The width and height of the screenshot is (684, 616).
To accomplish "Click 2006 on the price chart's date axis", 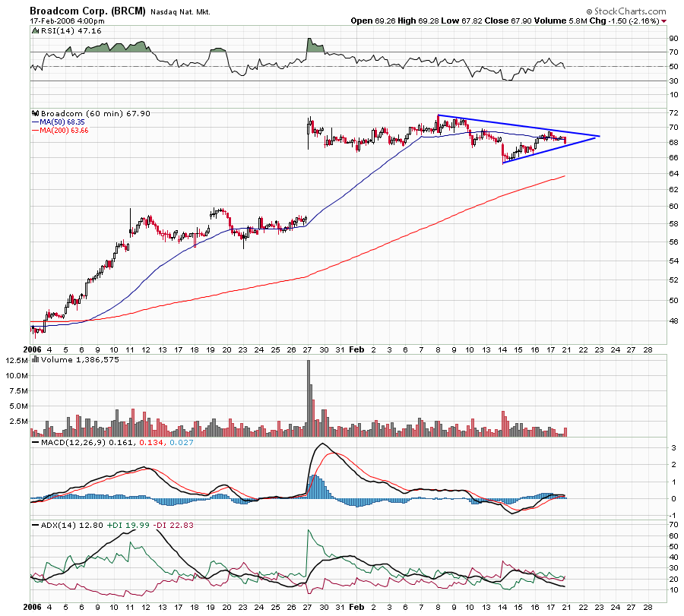I will (x=32, y=349).
